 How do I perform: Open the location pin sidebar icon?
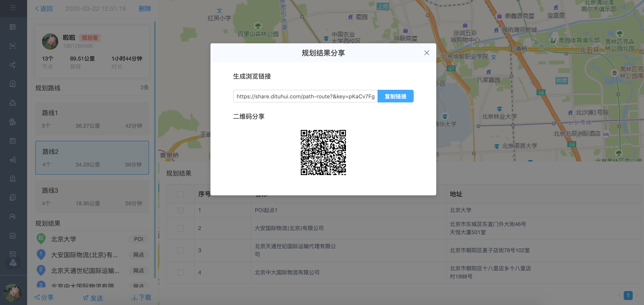[x=12, y=179]
